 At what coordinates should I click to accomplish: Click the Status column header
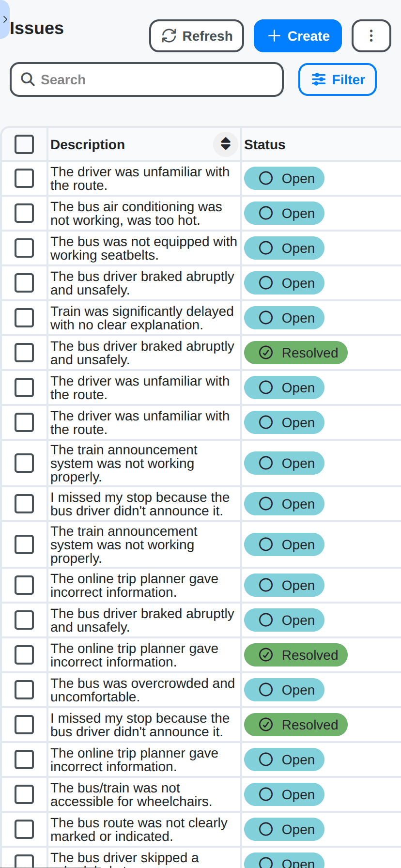tap(264, 144)
